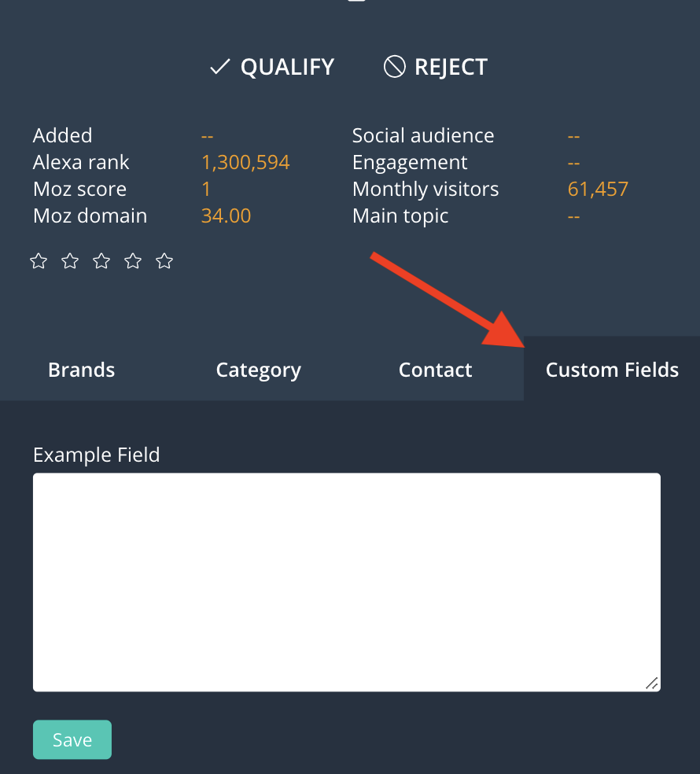Set rating to two stars
The width and height of the screenshot is (700, 774).
[x=70, y=261]
